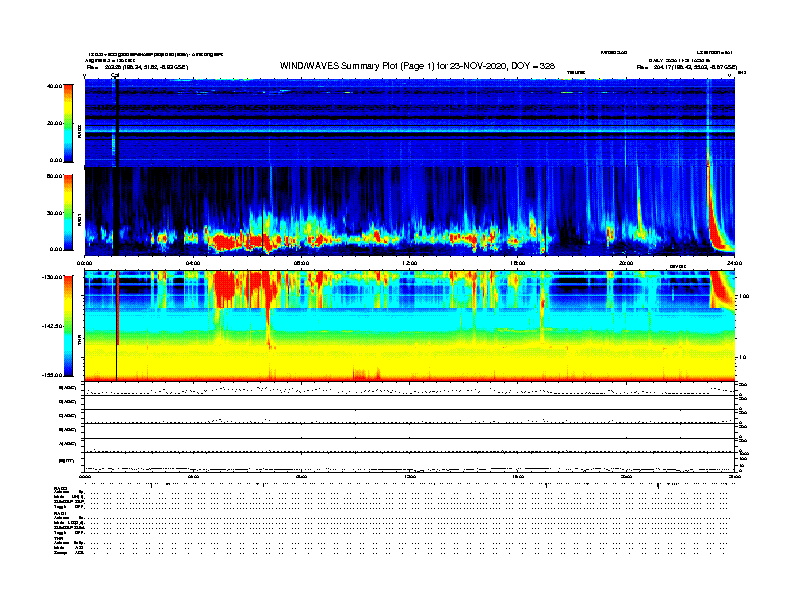Click the 40.00 label on RAD2 scale
Image resolution: width=792 pixels, height=612 pixels.
pyautogui.click(x=54, y=86)
